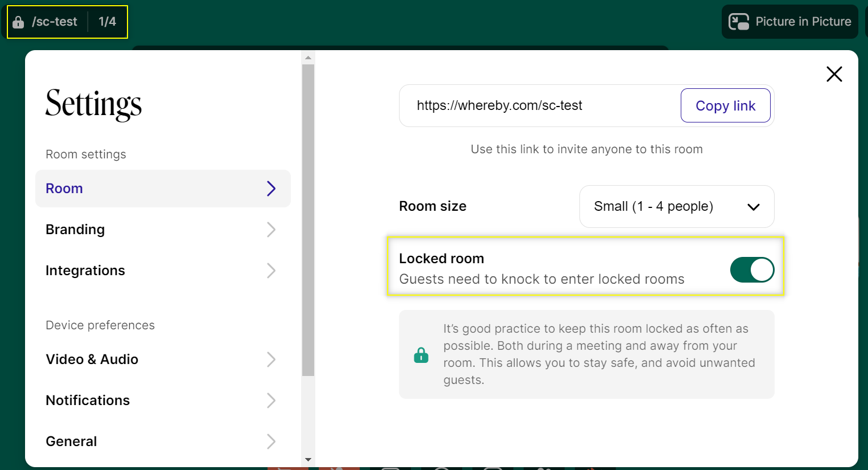The image size is (868, 470).
Task: Select Notifications in the sidebar
Action: click(x=163, y=400)
